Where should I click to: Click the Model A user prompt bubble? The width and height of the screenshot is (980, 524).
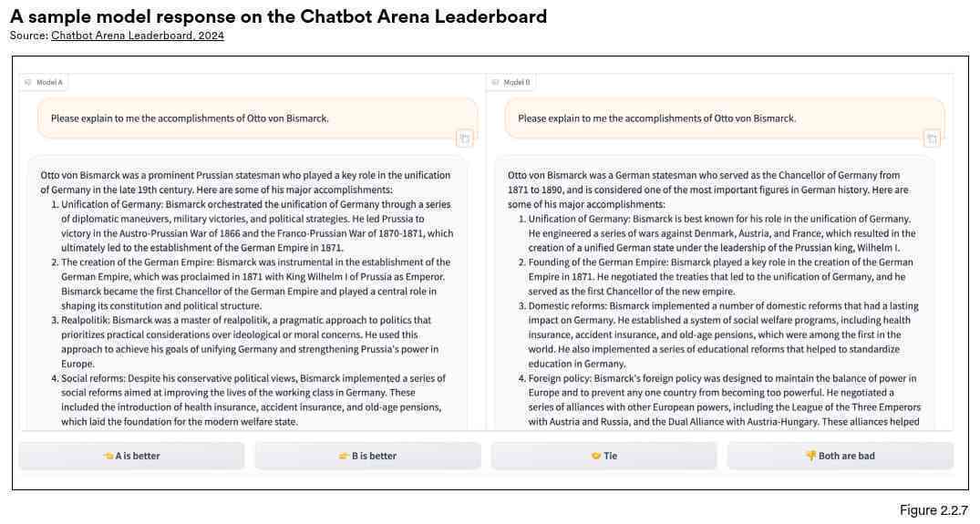click(257, 118)
